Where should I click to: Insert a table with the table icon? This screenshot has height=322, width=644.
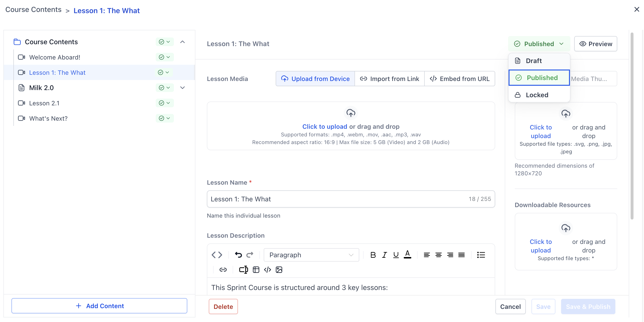click(x=256, y=269)
